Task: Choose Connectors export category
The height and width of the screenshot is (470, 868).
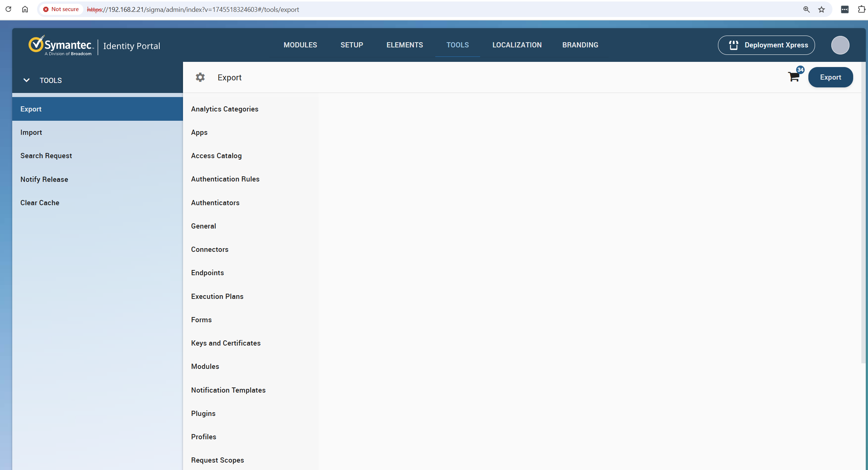Action: click(x=250, y=249)
